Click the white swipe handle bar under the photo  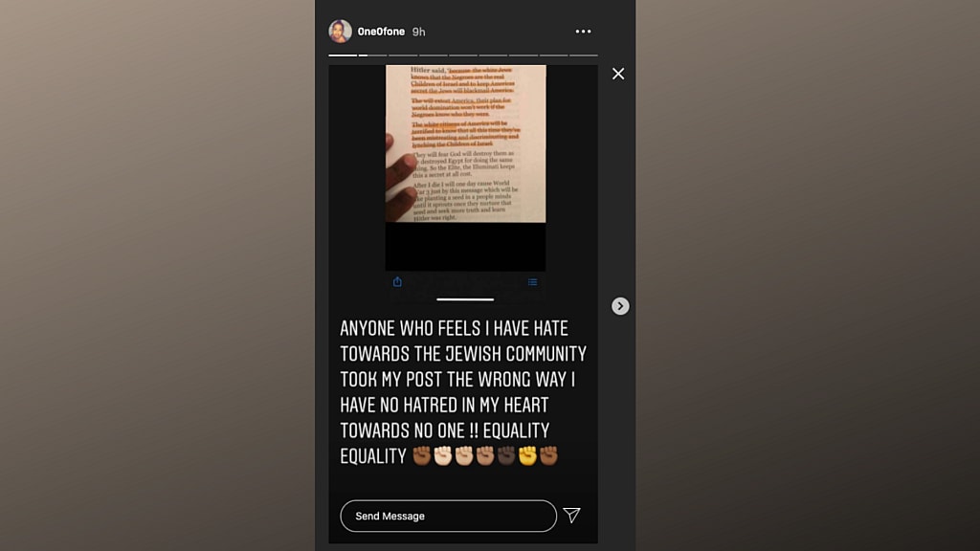point(465,299)
